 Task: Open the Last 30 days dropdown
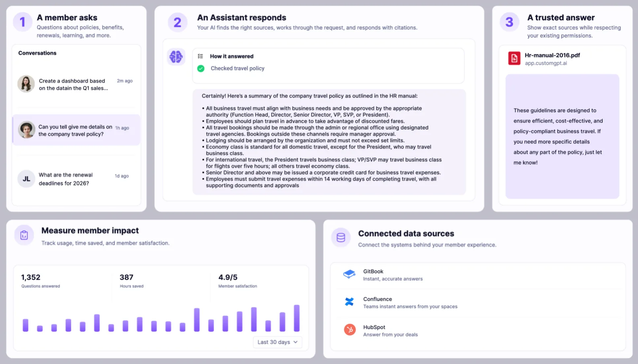click(278, 342)
